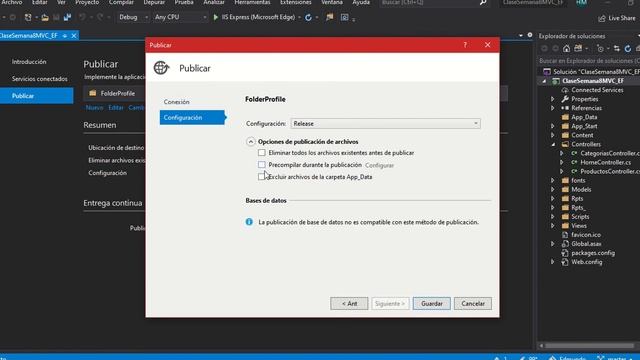
Task: Select the Connected Services node icon
Action: click(x=565, y=90)
